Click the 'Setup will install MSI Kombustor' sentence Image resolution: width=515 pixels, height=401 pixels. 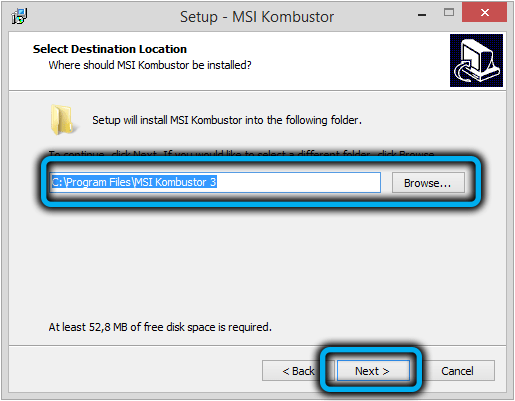tap(227, 120)
